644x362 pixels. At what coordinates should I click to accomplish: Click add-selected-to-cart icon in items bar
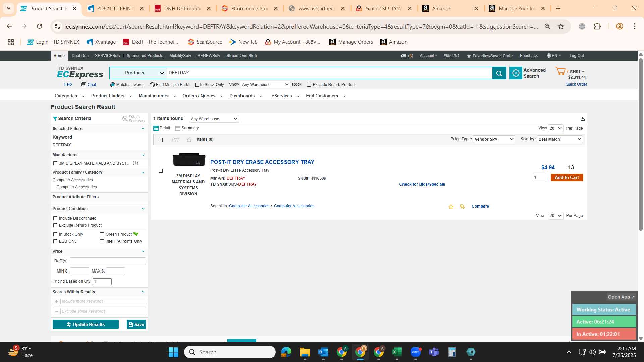[175, 140]
